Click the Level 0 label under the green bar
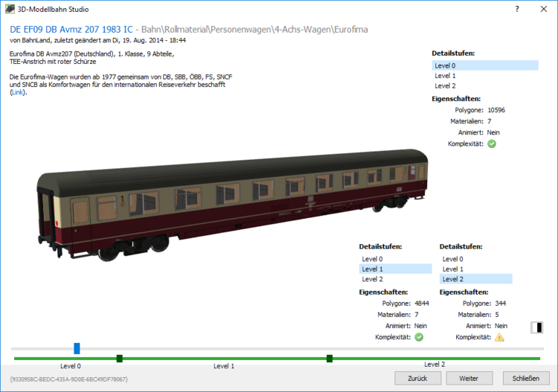Viewport: 558px width, 392px height. tap(71, 366)
